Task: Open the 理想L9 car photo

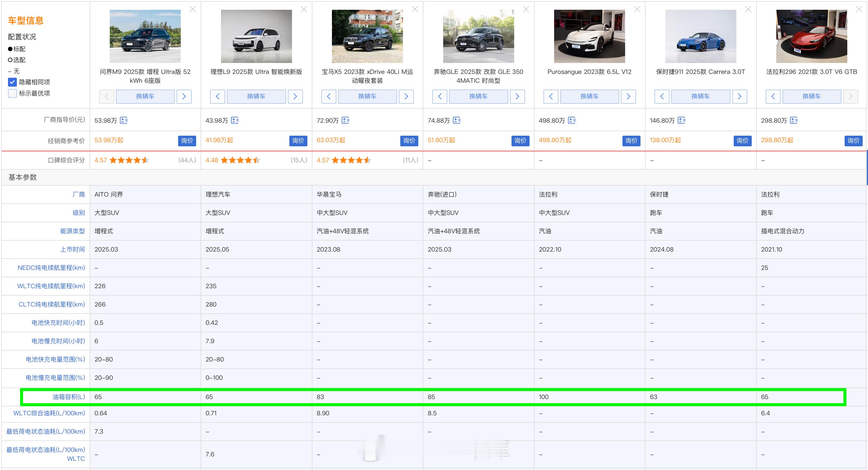Action: [x=256, y=36]
